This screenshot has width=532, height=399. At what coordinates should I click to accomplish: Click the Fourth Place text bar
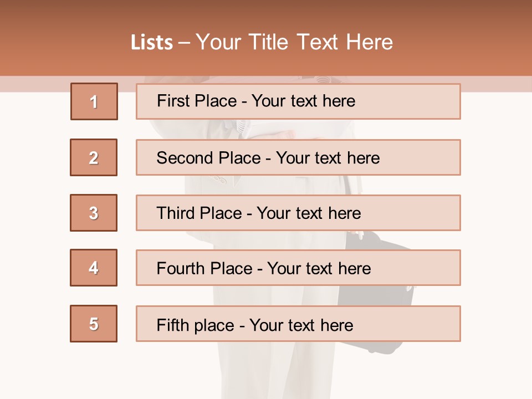pos(298,268)
